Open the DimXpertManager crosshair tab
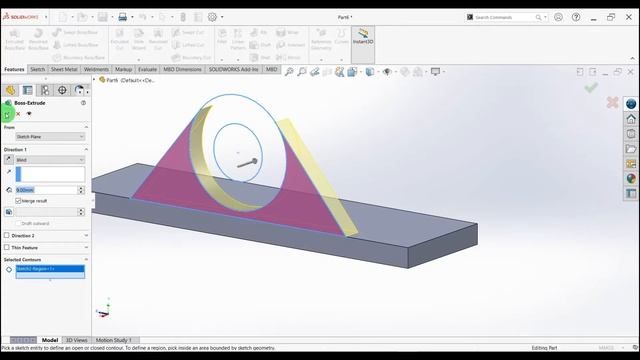640x360 pixels. point(62,90)
